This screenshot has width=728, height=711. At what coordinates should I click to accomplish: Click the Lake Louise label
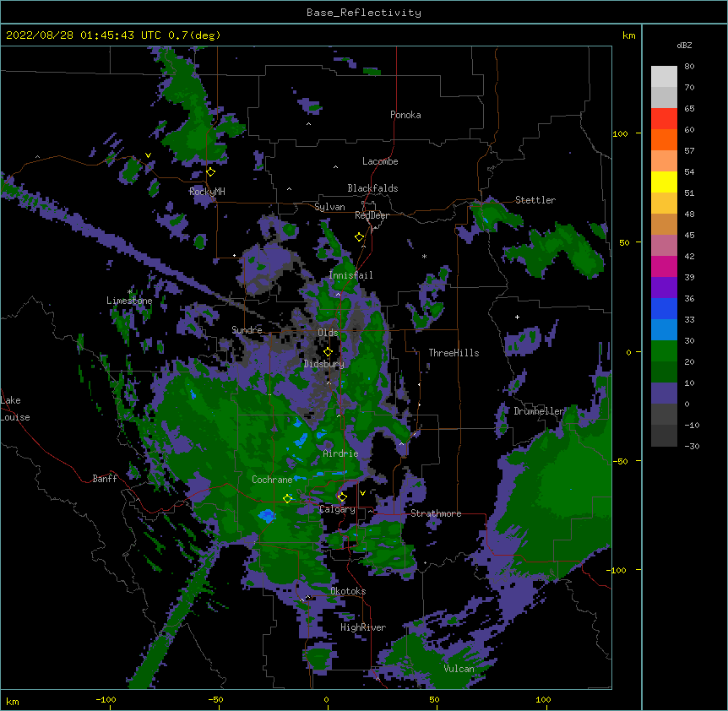tap(15, 409)
